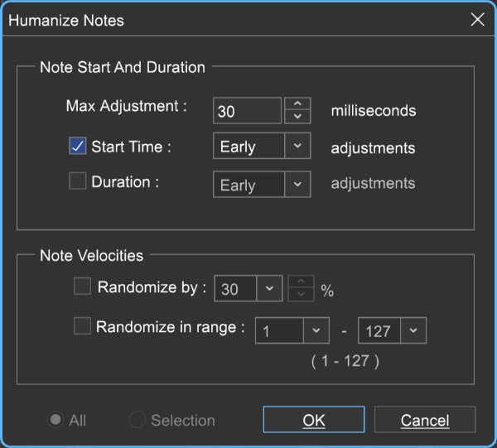
Task: Enable the Duration checkbox
Action: [x=77, y=181]
